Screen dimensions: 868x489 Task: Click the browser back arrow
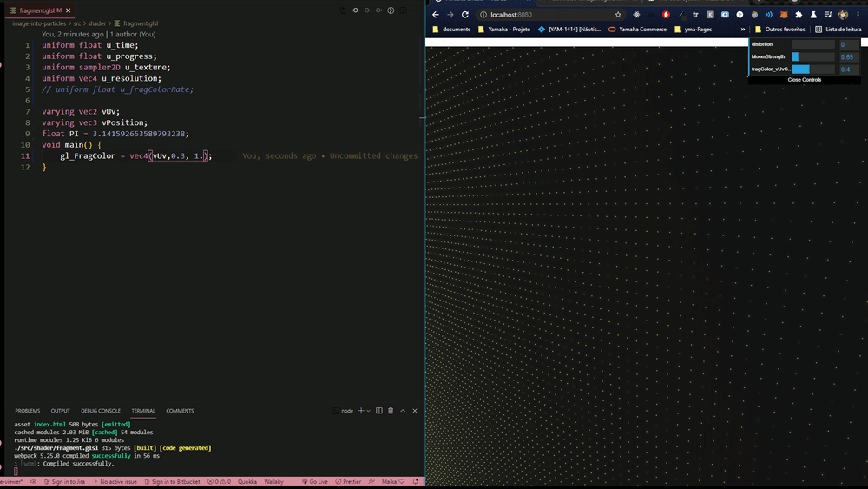(x=436, y=15)
